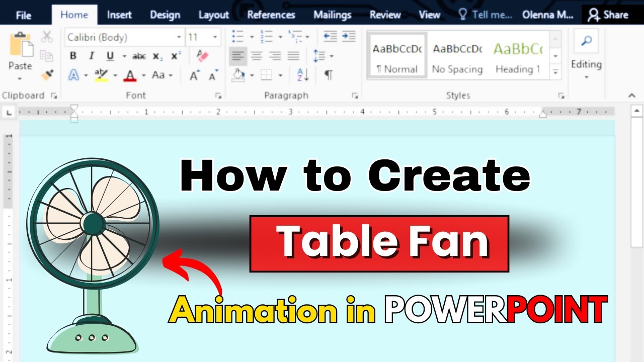Image resolution: width=644 pixels, height=362 pixels.
Task: Apply numbered list
Action: (266, 37)
